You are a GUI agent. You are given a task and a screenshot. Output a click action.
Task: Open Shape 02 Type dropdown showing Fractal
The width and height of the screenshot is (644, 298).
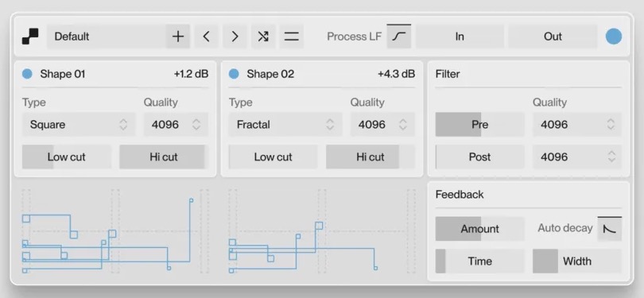(x=285, y=125)
